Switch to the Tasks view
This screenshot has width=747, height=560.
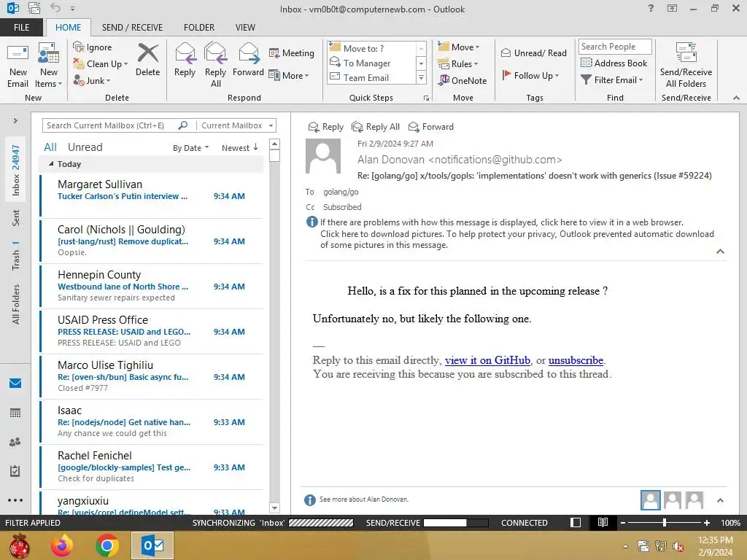15,471
